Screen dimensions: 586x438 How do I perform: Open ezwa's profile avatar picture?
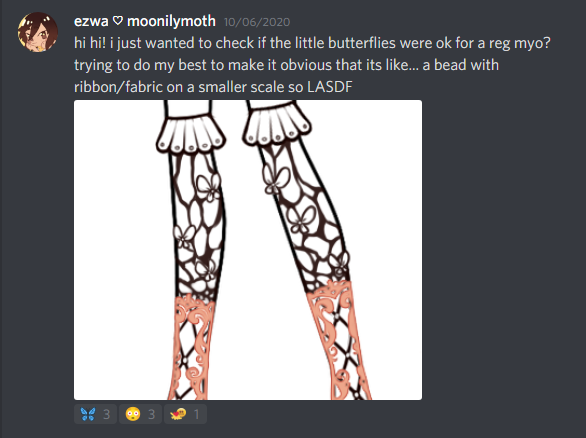pos(37,32)
